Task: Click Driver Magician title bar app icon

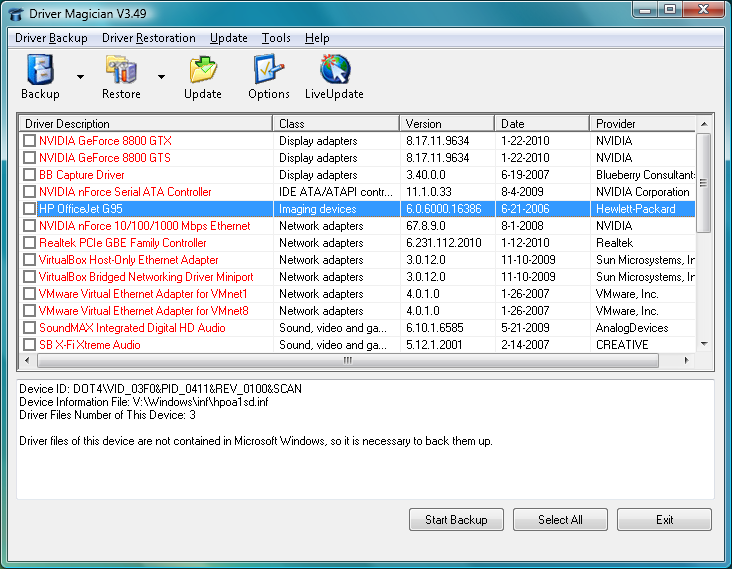Action: coord(16,11)
